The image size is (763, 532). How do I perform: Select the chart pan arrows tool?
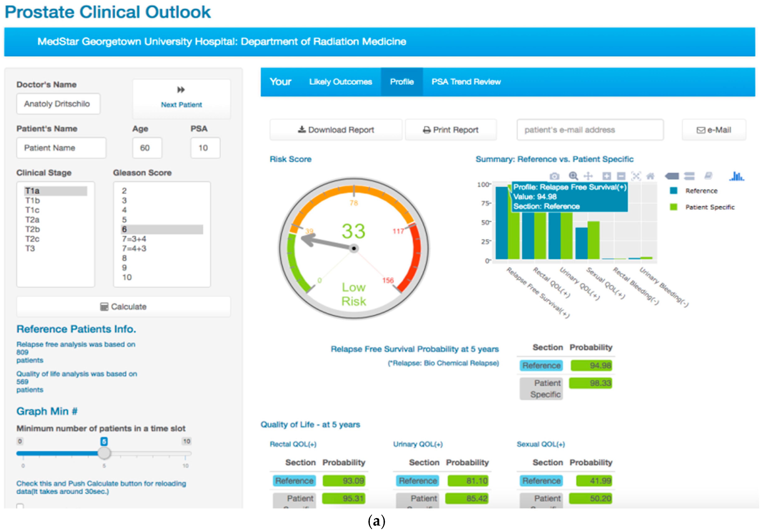click(x=588, y=176)
